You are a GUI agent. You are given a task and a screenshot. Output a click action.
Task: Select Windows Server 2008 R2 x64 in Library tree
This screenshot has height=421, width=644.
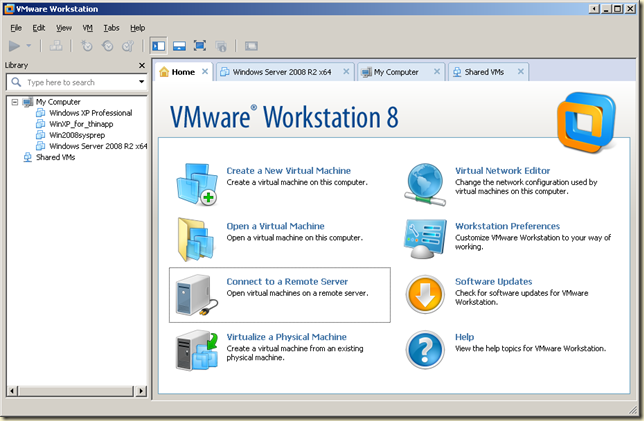click(98, 146)
